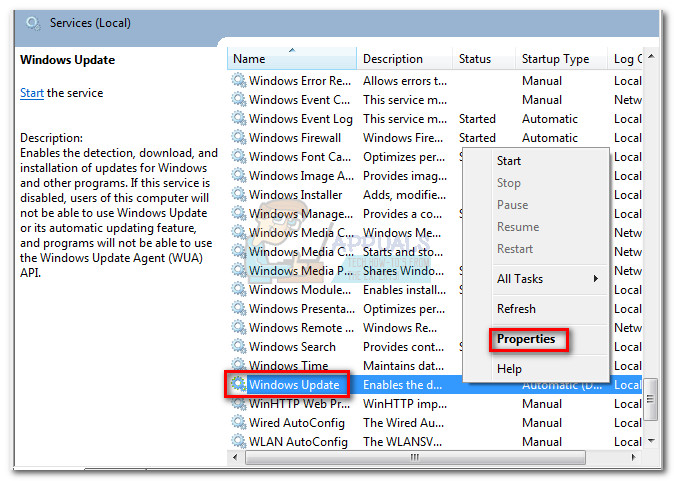Select the WinHTTP Web Pr... service

pos(299,403)
